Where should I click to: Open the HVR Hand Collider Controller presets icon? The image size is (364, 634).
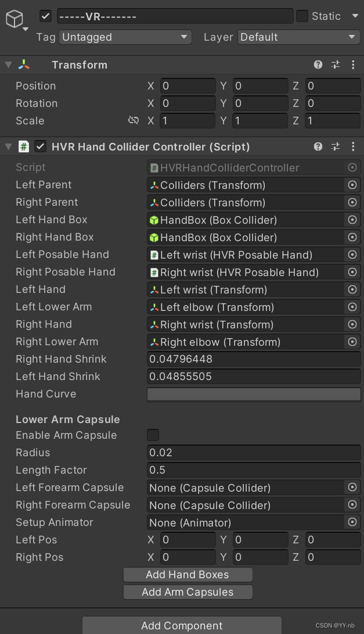coord(336,146)
